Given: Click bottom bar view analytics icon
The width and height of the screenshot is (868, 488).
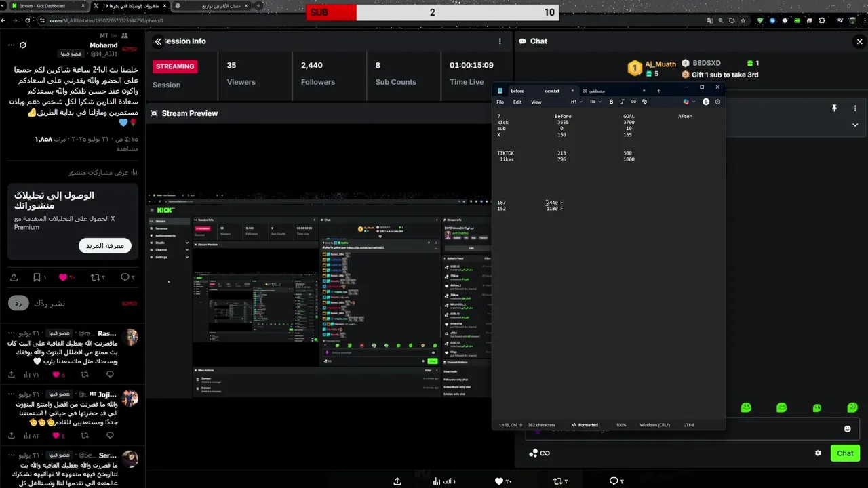Looking at the screenshot, I should pos(437,481).
